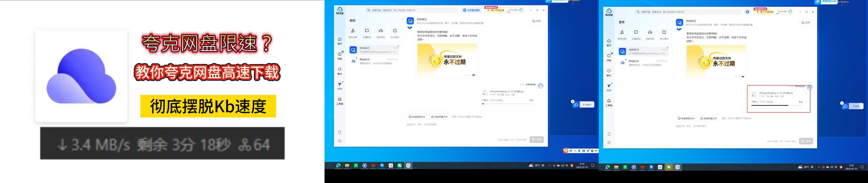Click user avatar in left window header

521,10
